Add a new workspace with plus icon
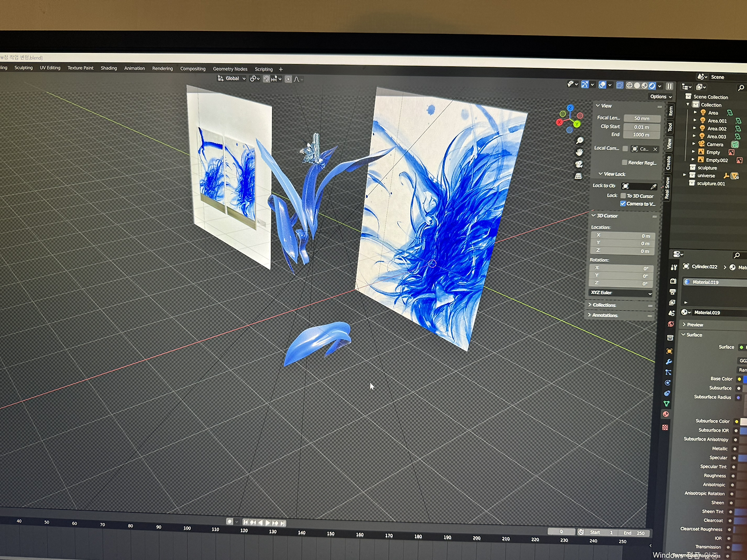 coord(281,69)
